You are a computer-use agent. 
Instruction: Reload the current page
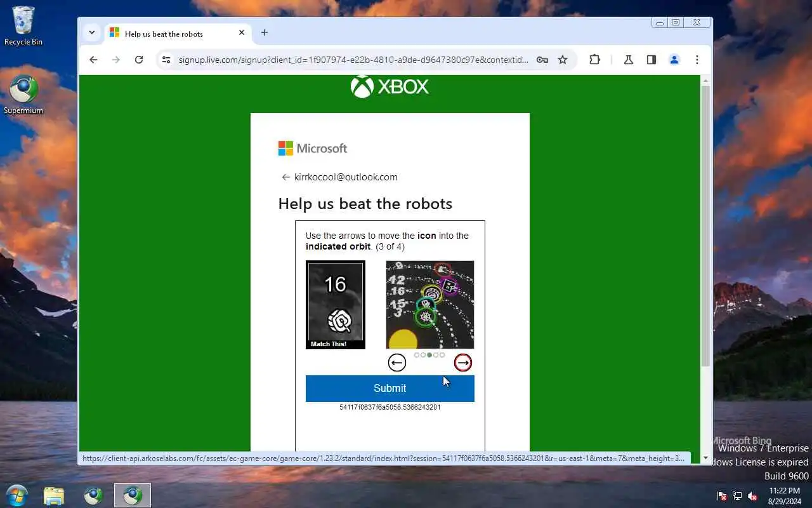tap(139, 60)
